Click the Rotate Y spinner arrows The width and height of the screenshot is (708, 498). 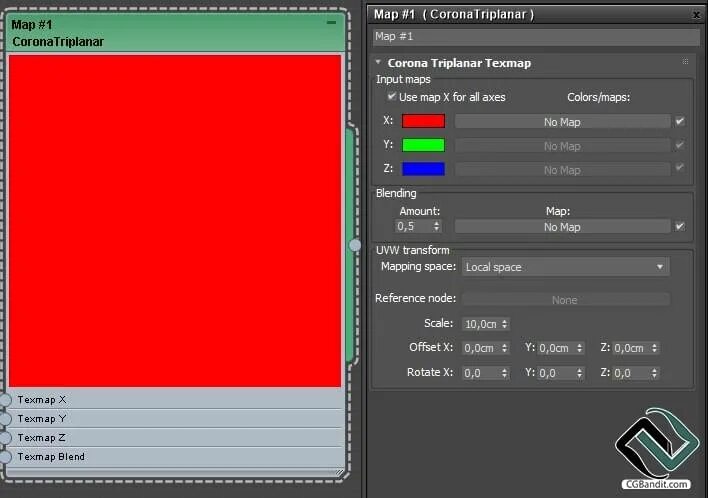(x=580, y=373)
